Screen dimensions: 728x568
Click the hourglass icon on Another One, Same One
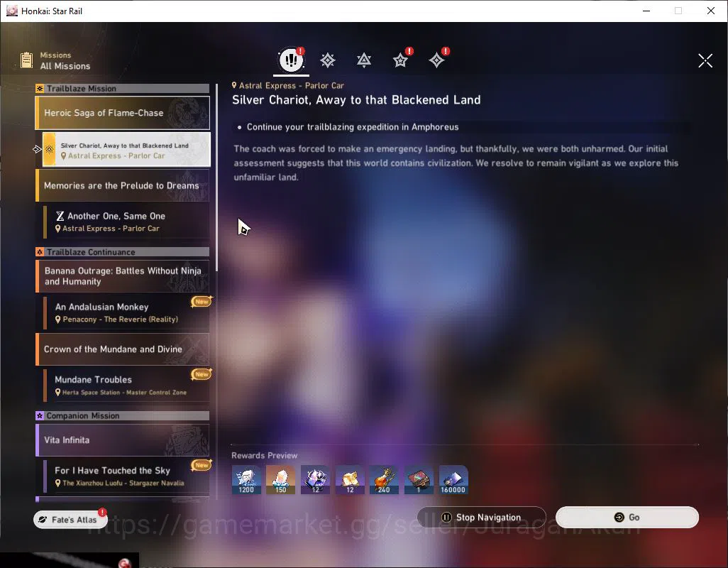(60, 216)
